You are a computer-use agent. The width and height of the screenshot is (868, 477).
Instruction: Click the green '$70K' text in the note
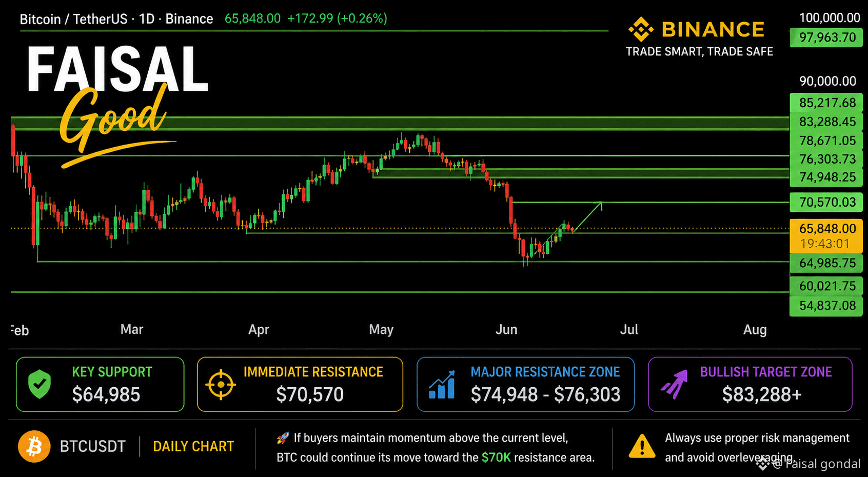coord(496,458)
